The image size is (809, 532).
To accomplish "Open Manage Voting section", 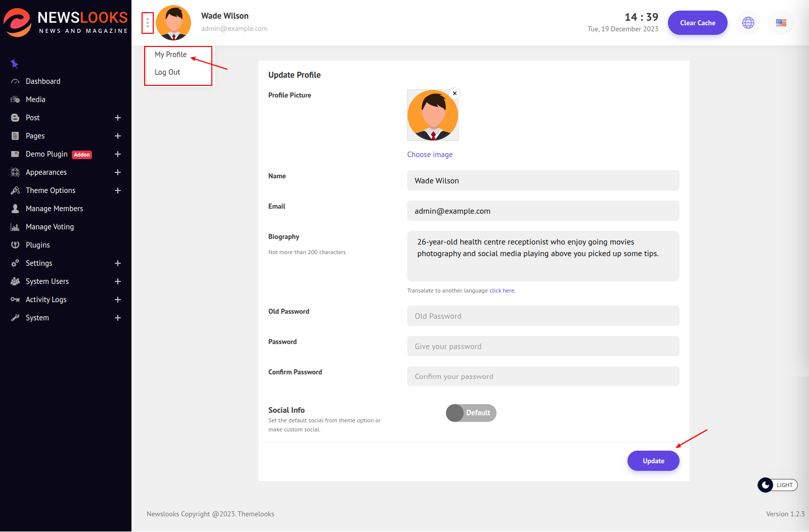I will coord(50,227).
